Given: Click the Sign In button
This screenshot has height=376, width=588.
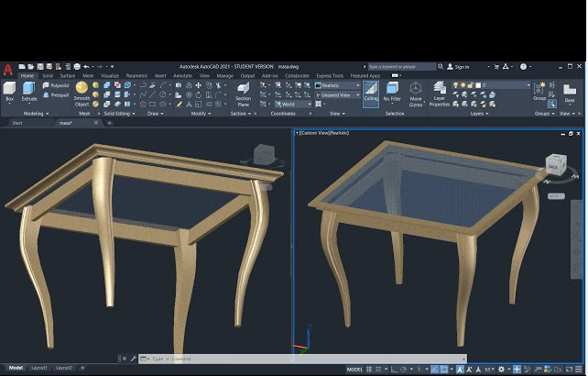Looking at the screenshot, I should pos(458,66).
